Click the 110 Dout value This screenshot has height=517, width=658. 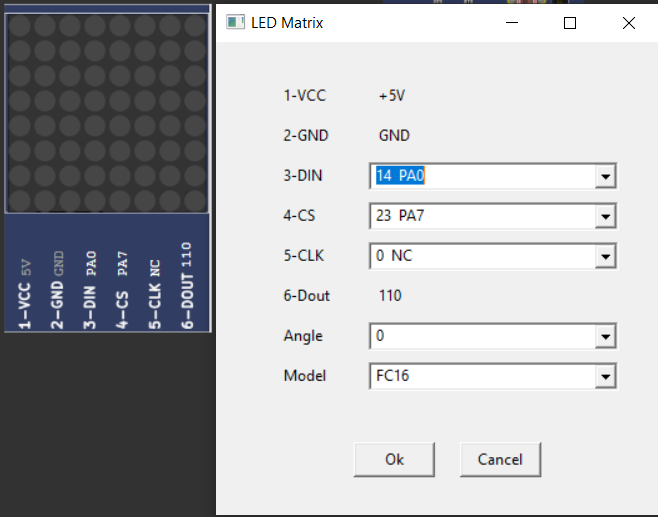390,296
